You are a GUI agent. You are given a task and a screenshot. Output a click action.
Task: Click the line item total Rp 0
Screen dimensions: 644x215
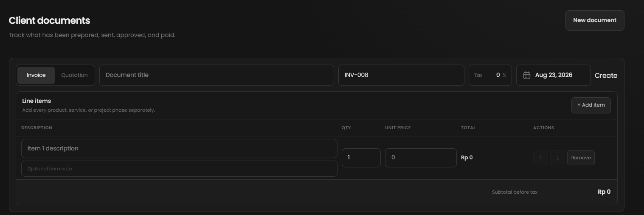click(467, 158)
